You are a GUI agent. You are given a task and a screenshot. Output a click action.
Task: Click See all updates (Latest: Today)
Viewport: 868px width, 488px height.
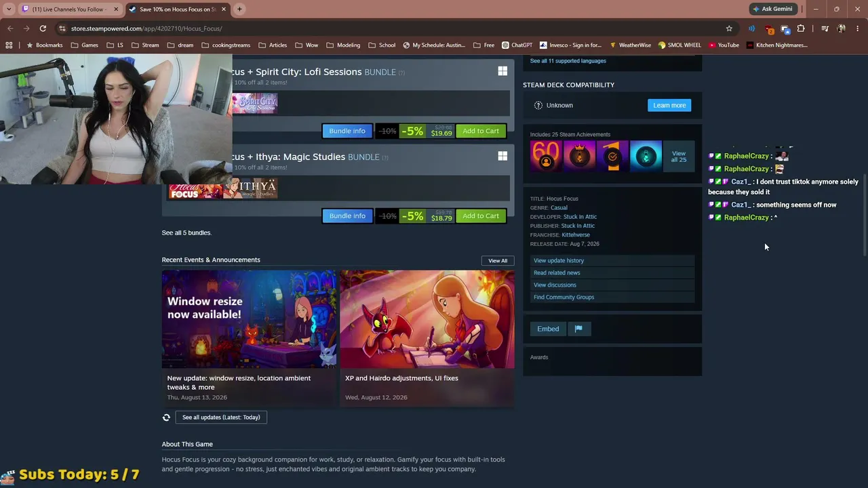tap(221, 417)
